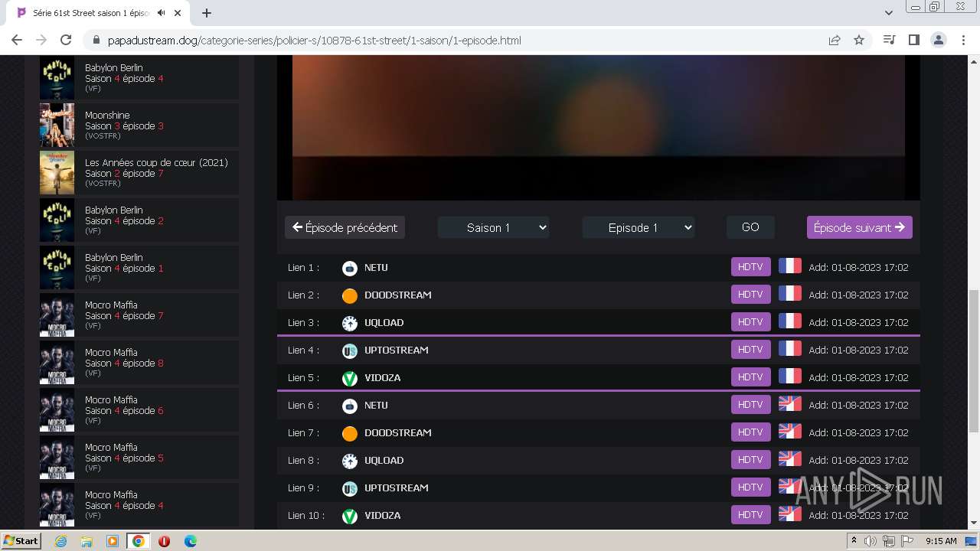
Task: Click the UQLOAD icon in Lien 8
Action: [x=350, y=461]
